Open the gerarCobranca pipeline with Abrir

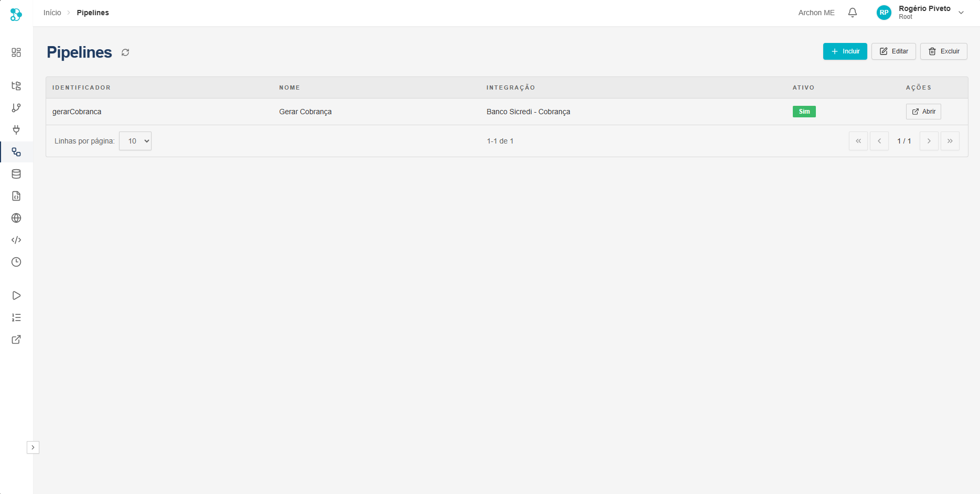tap(923, 112)
